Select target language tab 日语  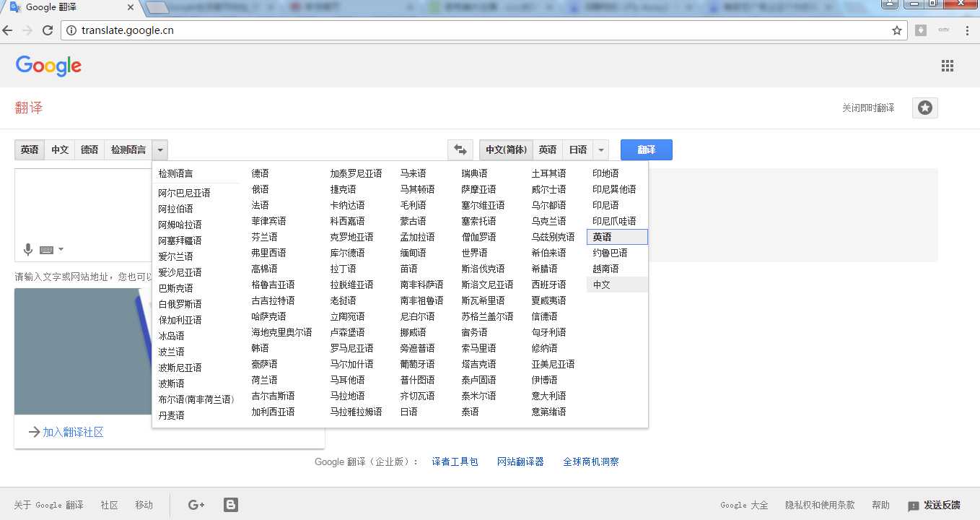pyautogui.click(x=578, y=149)
